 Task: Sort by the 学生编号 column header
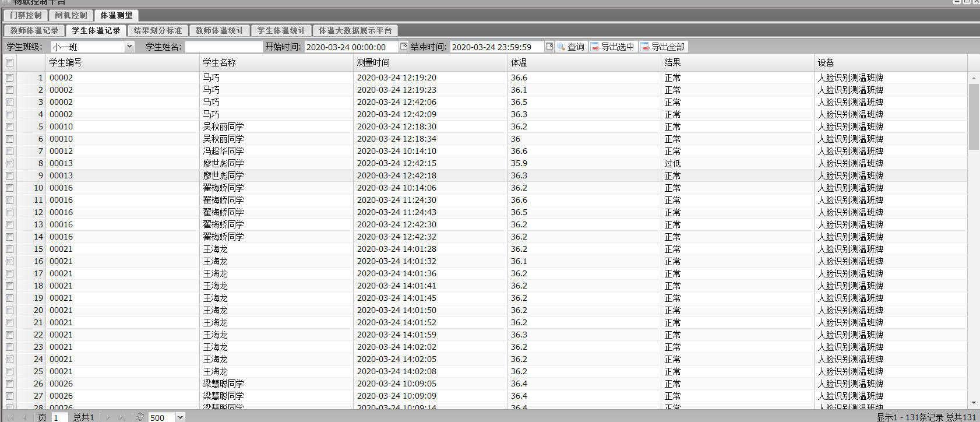(x=122, y=62)
